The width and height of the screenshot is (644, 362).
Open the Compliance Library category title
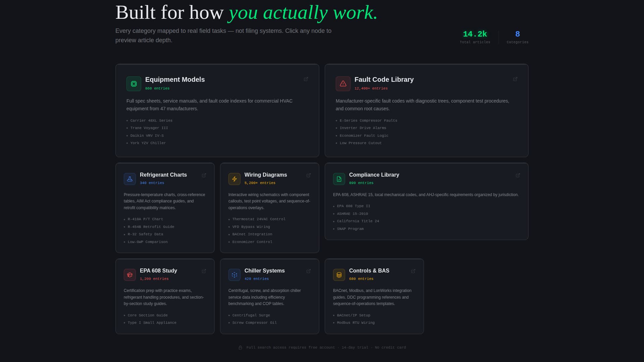tap(374, 175)
